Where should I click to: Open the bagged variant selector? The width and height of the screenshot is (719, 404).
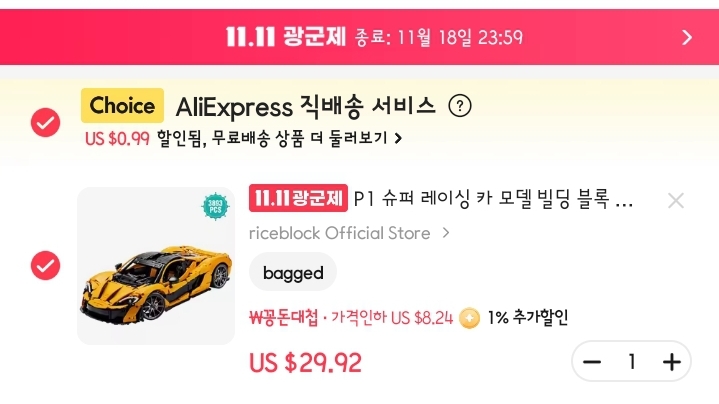[x=293, y=272]
